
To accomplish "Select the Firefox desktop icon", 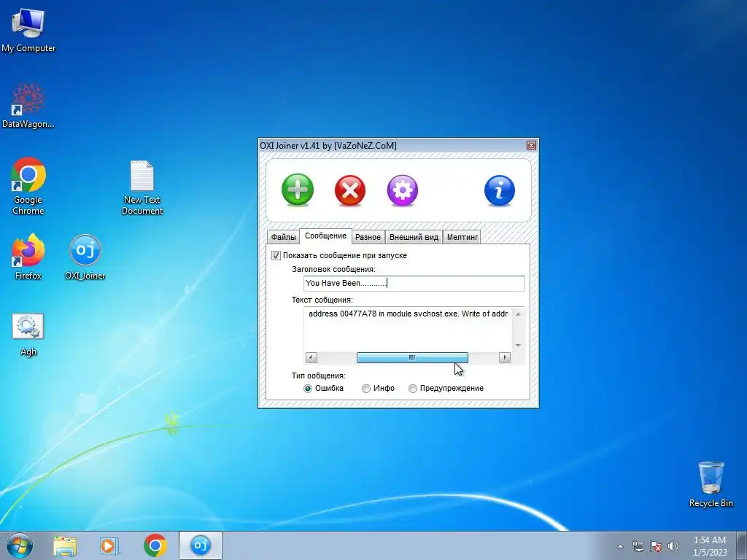I will click(28, 257).
